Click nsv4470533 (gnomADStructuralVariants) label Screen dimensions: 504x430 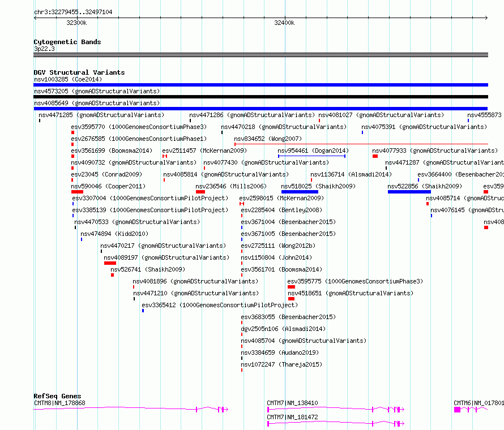pyautogui.click(x=137, y=222)
